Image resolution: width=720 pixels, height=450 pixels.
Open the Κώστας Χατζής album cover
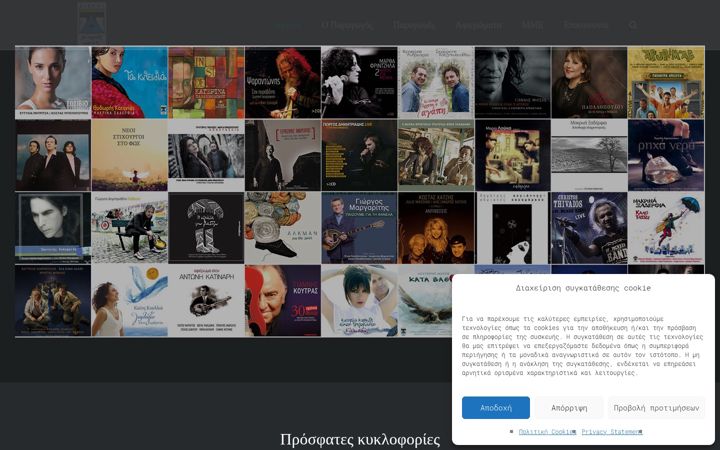tap(436, 228)
